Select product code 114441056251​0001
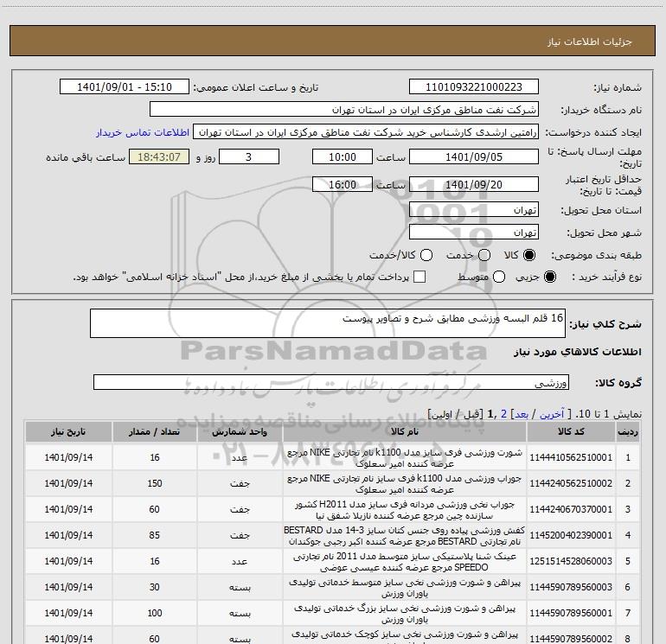666x644 pixels. [571, 457]
